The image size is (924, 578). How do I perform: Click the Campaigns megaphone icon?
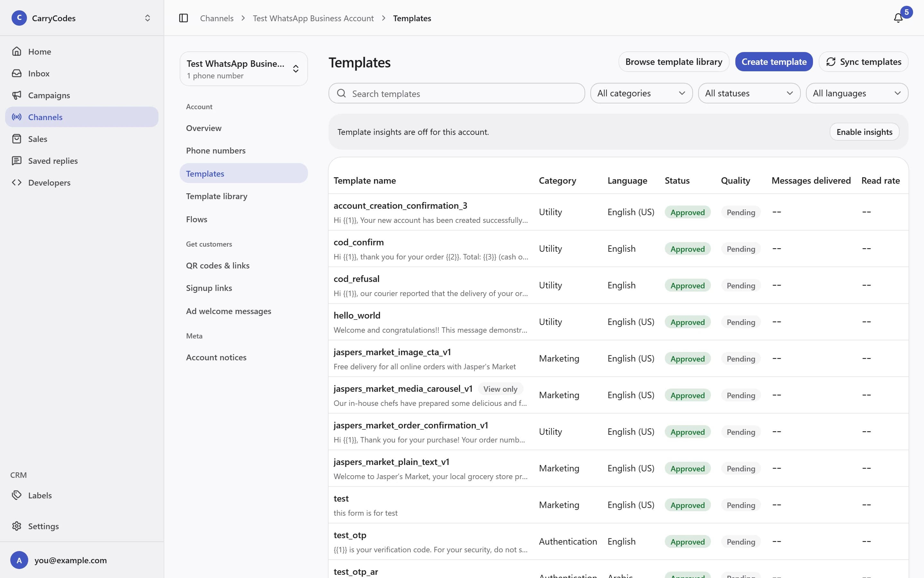pos(16,95)
